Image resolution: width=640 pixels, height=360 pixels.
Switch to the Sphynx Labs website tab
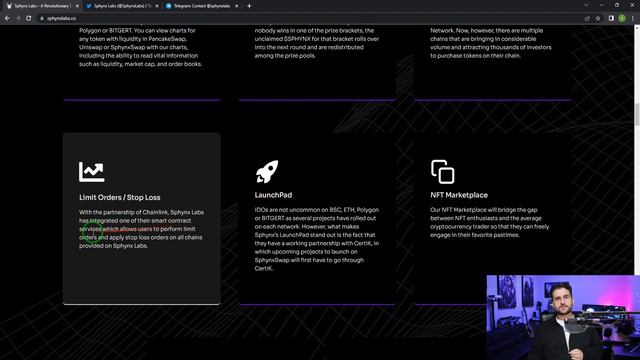(x=41, y=6)
